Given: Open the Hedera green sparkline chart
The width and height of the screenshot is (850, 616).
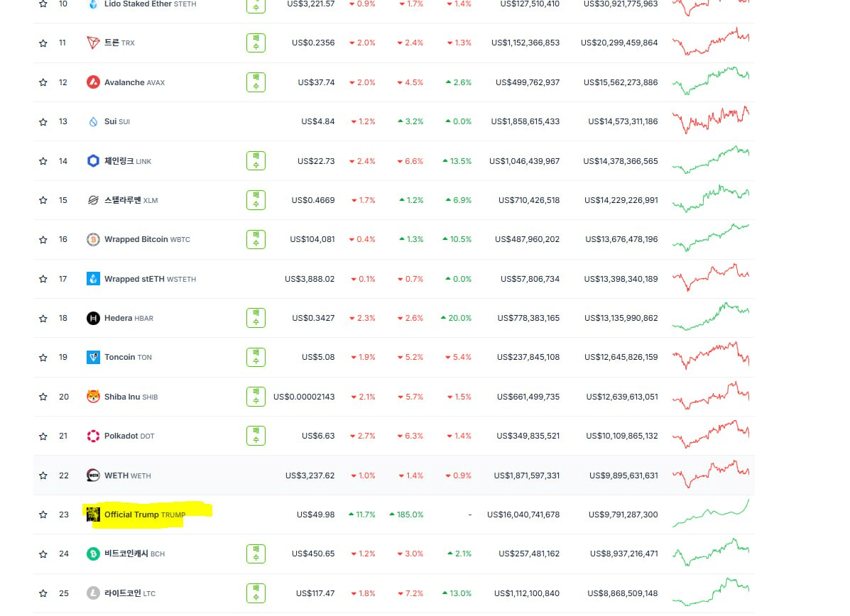Looking at the screenshot, I should tap(711, 317).
